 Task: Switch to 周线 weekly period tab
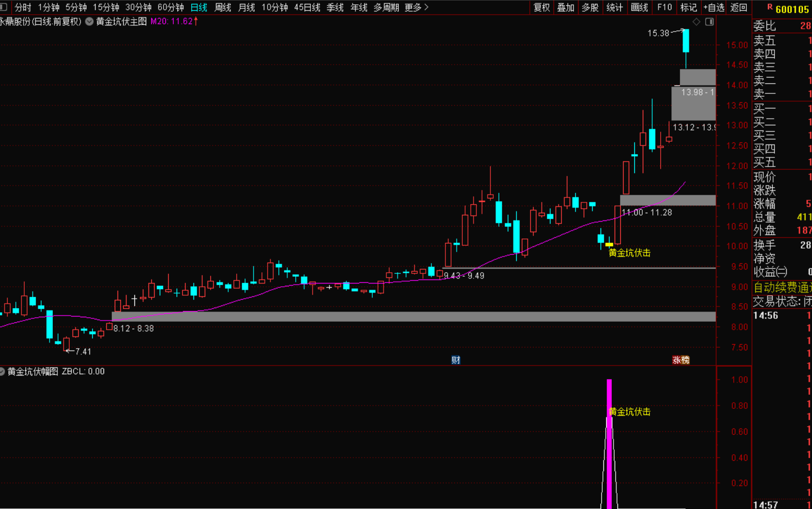223,7
